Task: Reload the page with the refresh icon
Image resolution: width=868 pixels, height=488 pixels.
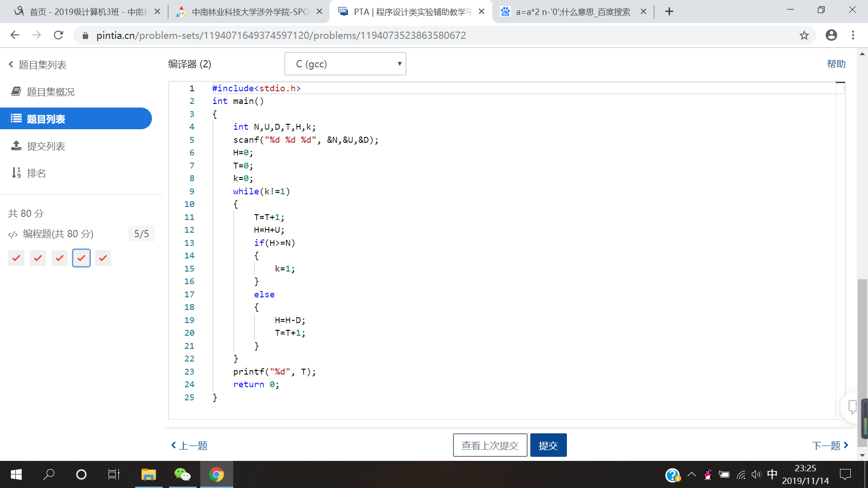Action: (x=58, y=35)
